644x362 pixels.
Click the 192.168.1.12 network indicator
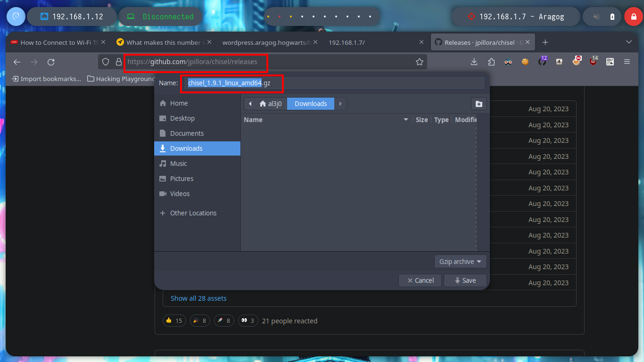click(x=72, y=16)
